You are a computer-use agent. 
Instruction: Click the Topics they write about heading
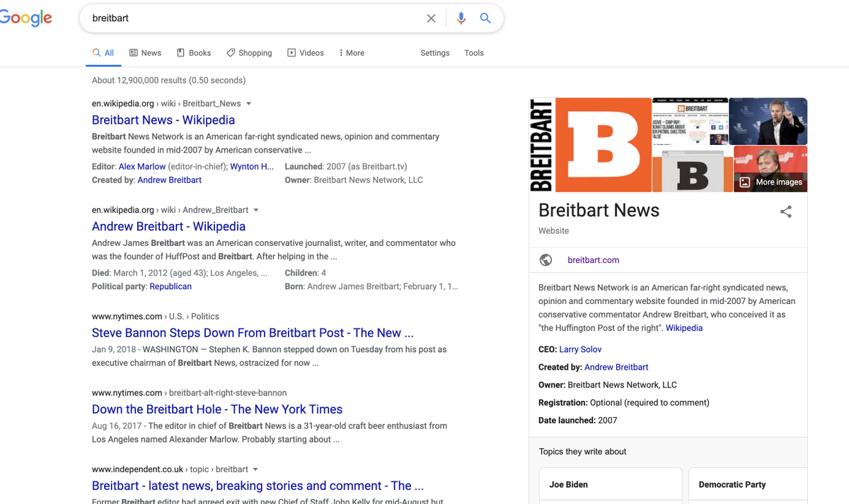click(582, 452)
